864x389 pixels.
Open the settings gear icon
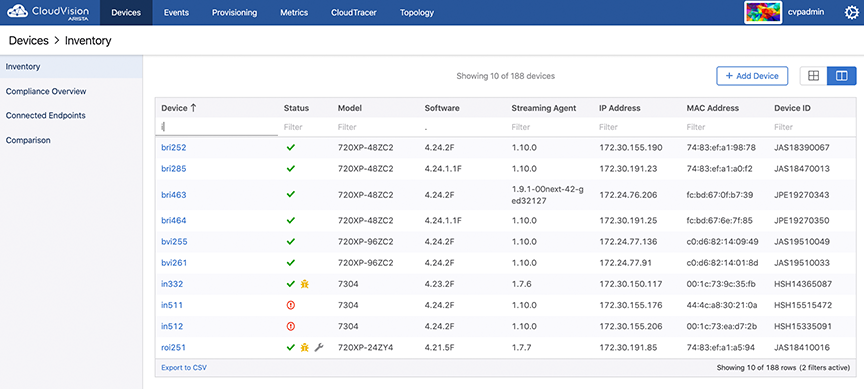pos(851,12)
